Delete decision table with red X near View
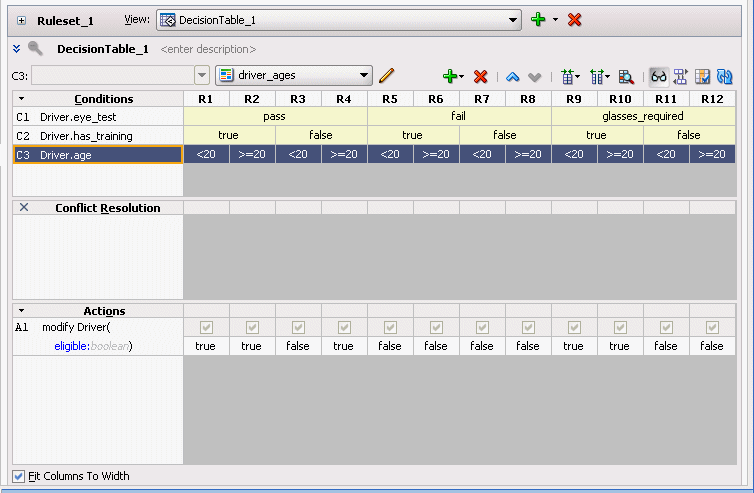 tap(574, 20)
